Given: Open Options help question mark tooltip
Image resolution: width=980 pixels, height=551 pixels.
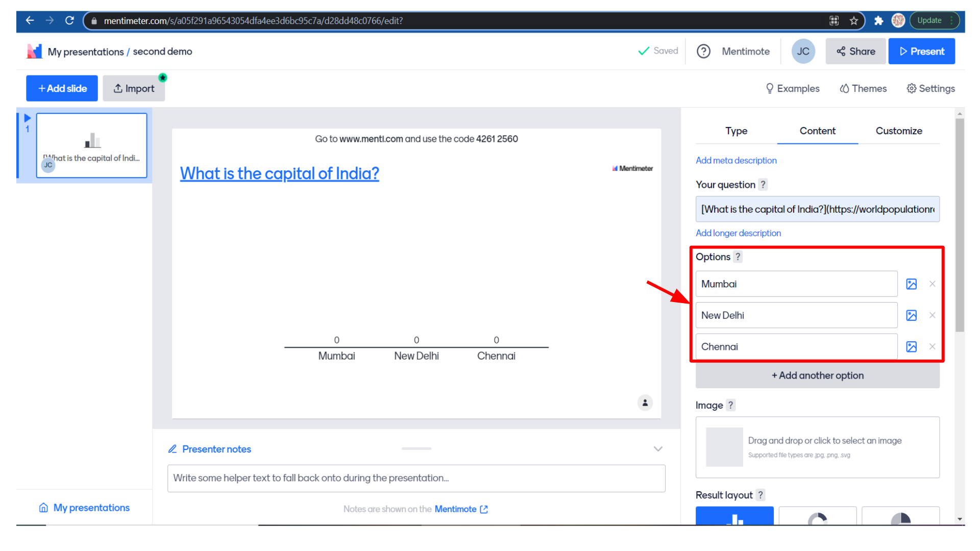Looking at the screenshot, I should (x=738, y=257).
